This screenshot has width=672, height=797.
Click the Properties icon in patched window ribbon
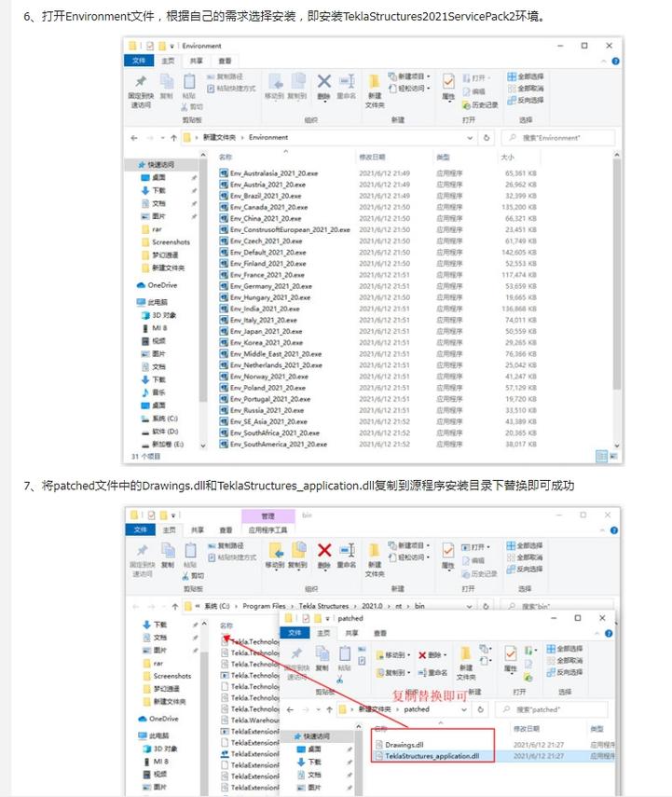511,653
